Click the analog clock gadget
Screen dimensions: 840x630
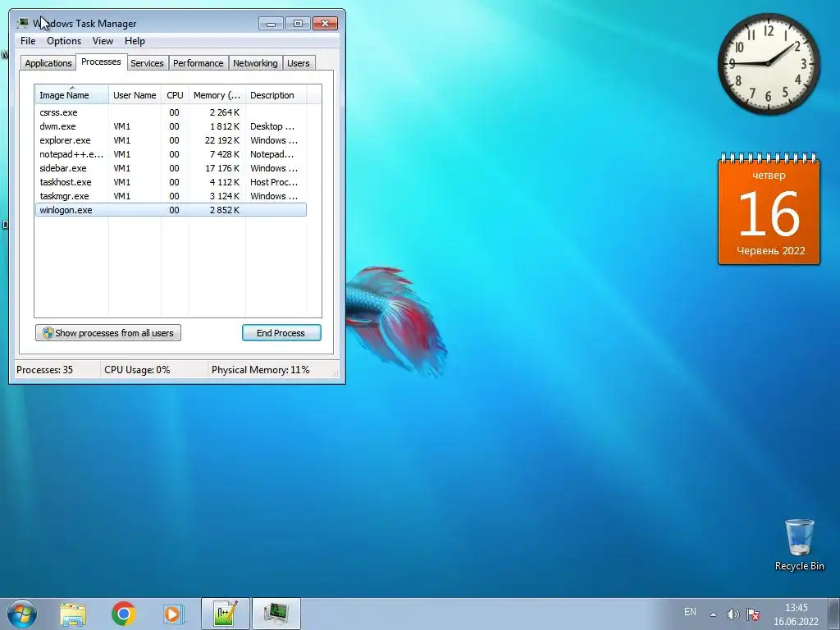[769, 64]
